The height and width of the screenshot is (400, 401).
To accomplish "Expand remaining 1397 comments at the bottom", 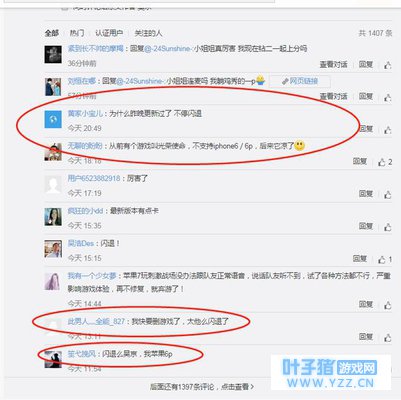I will pyautogui.click(x=202, y=387).
